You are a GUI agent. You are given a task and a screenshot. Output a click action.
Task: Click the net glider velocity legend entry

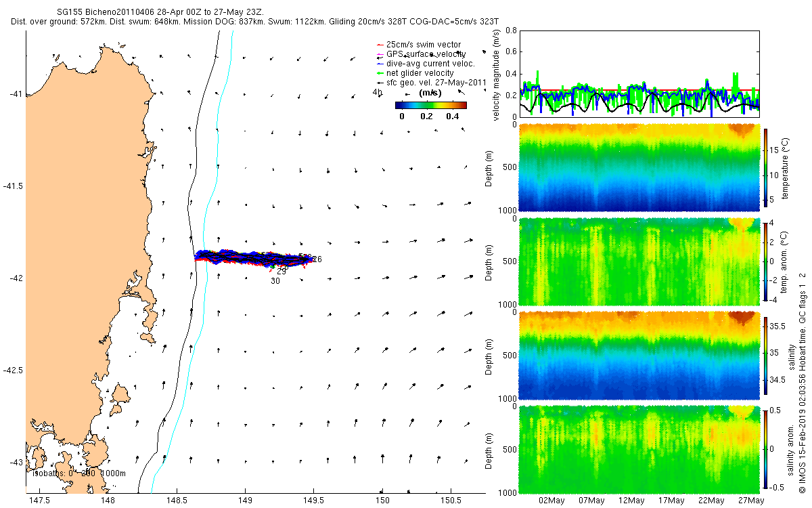pyautogui.click(x=415, y=72)
